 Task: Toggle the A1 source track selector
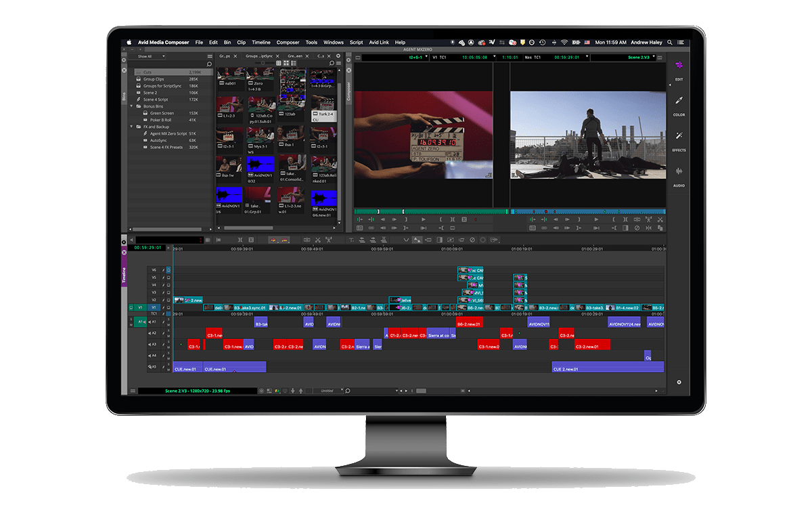142,322
